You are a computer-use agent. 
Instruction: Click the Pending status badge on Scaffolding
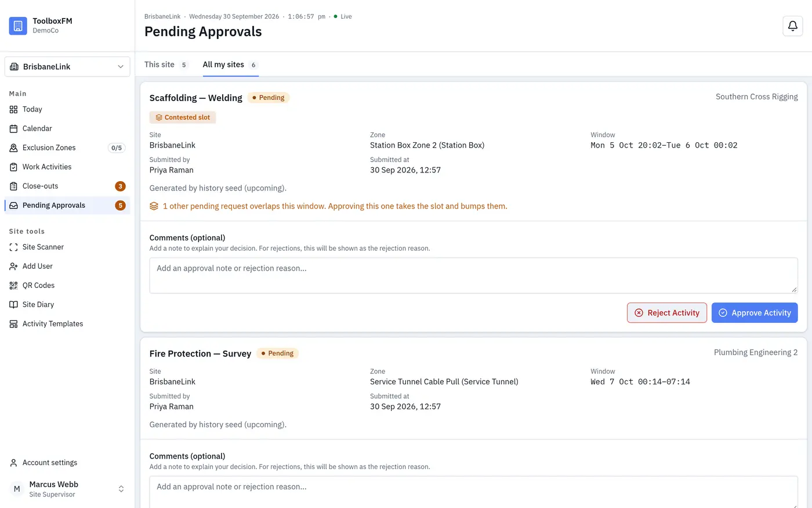pos(269,98)
